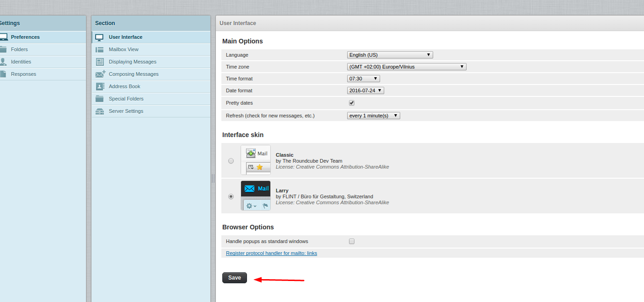This screenshot has height=302, width=644.
Task: Click the User Interface monitor icon
Action: pos(99,37)
